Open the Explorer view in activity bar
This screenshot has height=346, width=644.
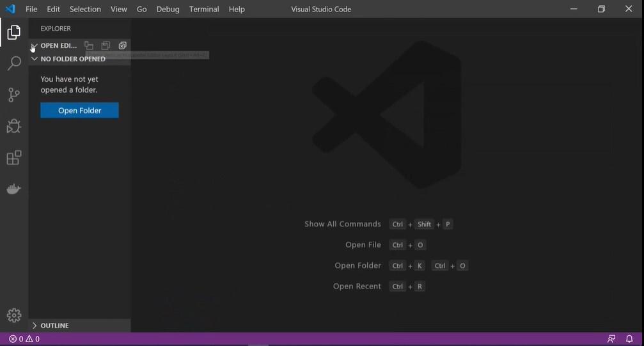point(13,32)
